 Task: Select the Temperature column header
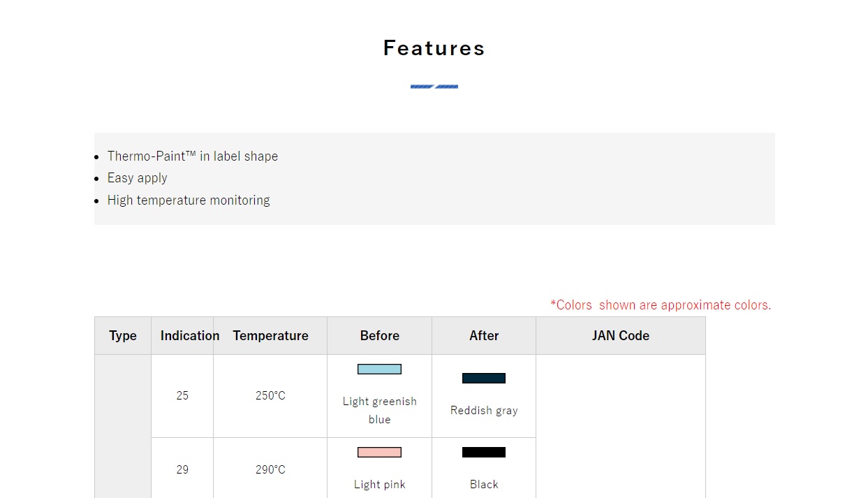click(270, 336)
